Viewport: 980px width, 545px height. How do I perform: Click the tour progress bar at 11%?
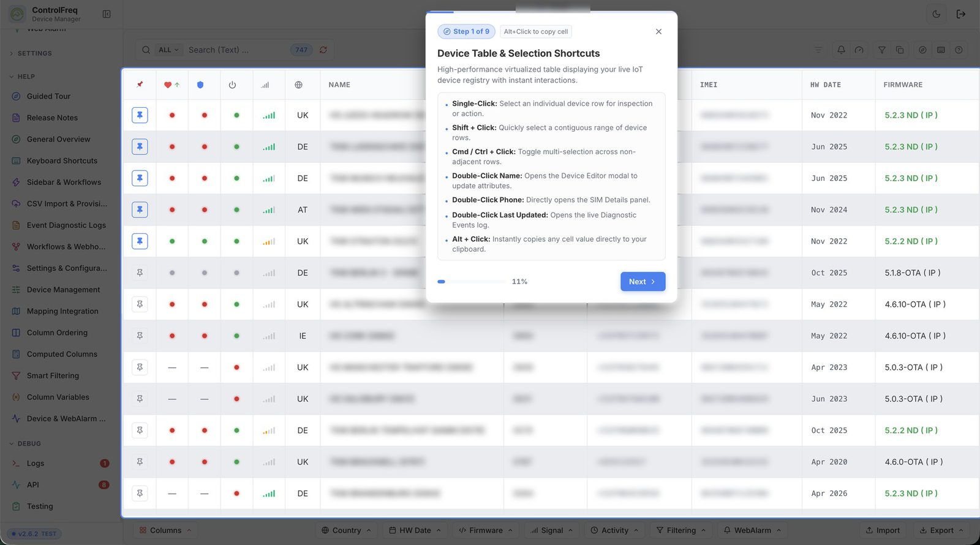[x=472, y=282]
